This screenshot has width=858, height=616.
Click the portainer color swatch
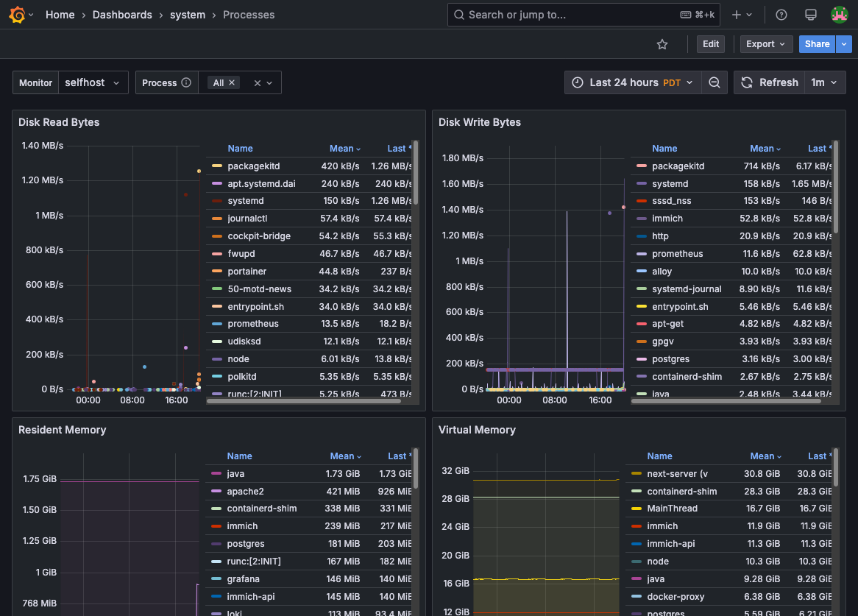217,272
